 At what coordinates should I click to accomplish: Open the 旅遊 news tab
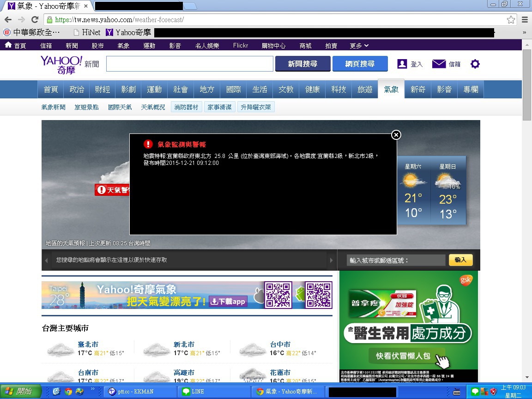coord(365,89)
